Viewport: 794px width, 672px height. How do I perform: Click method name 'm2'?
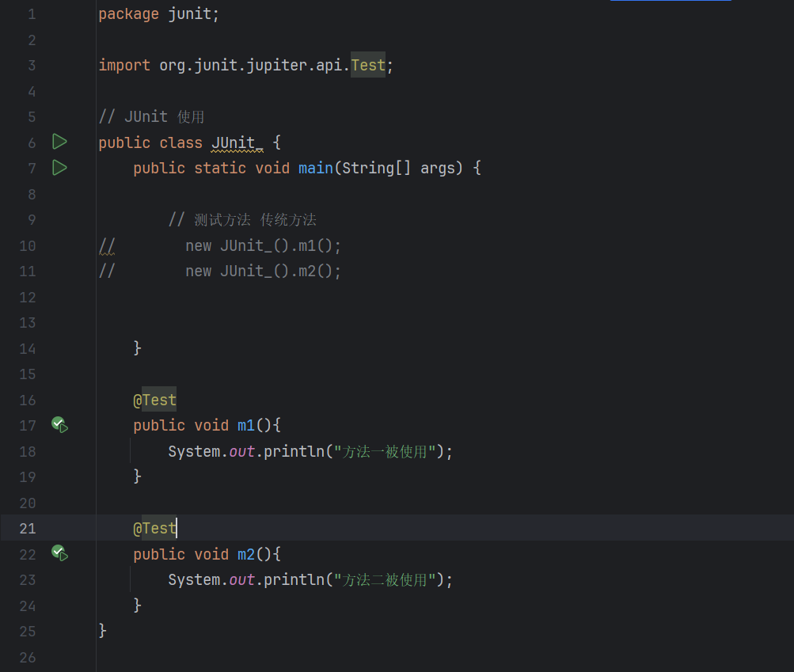pyautogui.click(x=246, y=554)
